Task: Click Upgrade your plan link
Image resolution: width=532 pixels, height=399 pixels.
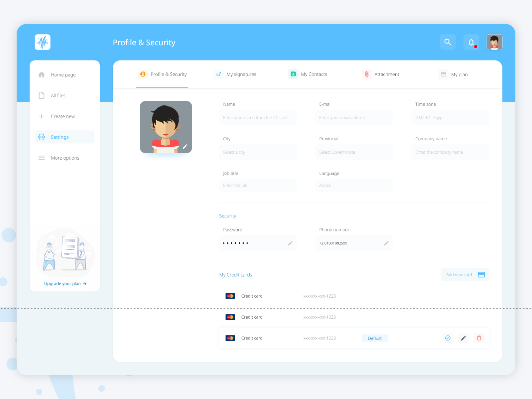Action: [x=65, y=283]
